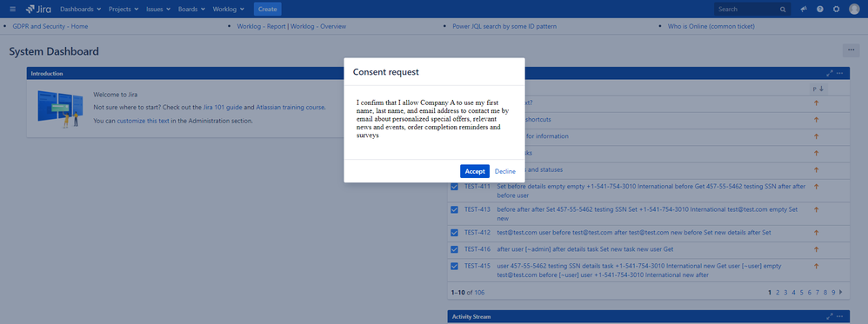Click the customize this text link
The width and height of the screenshot is (868, 324).
[x=143, y=121]
